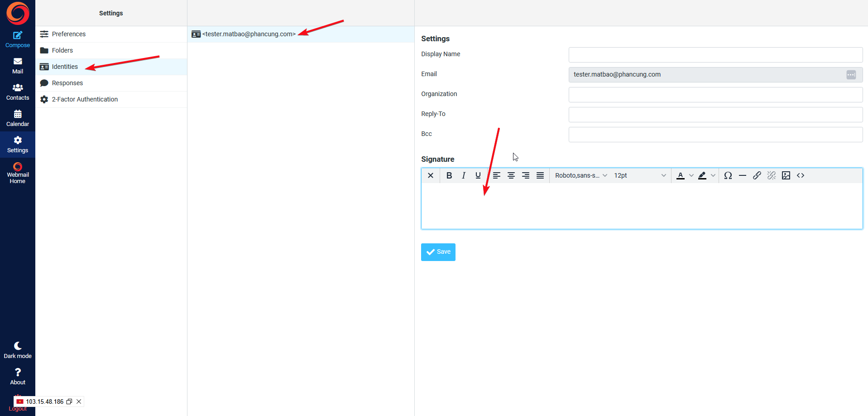Viewport: 868px width, 416px height.
Task: Open source code view icon
Action: click(800, 175)
